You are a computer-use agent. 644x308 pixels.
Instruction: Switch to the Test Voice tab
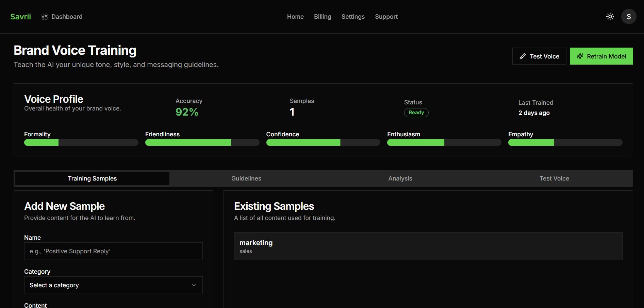coord(554,178)
